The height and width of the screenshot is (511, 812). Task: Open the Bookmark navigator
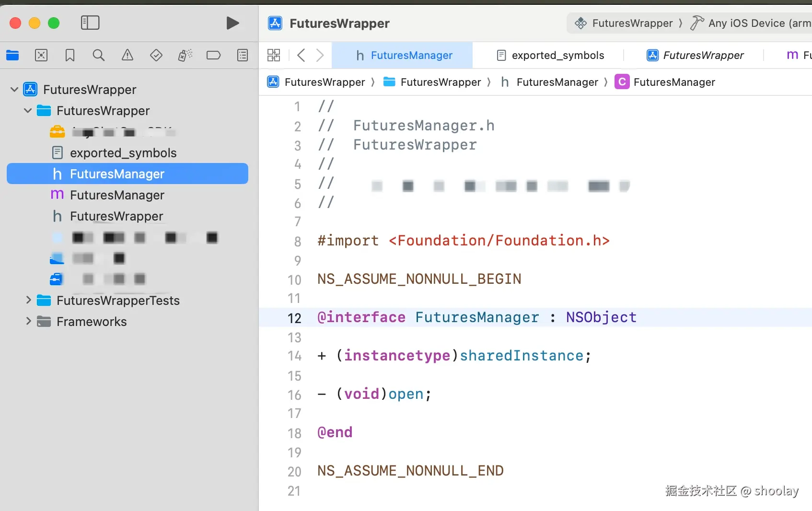click(70, 55)
